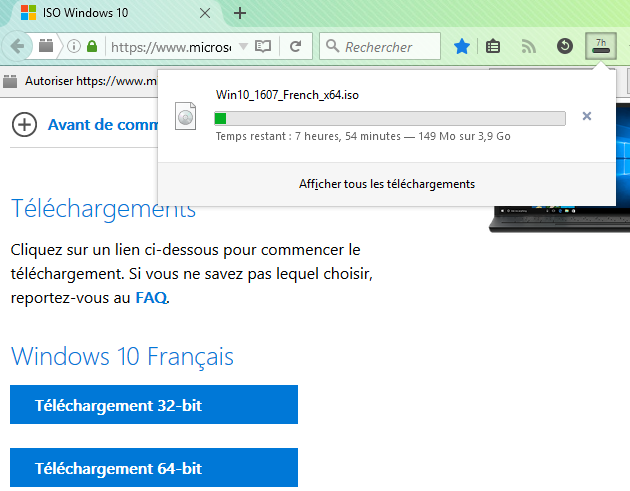This screenshot has height=491, width=630.
Task: Focus the Rechercher search field
Action: pyautogui.click(x=380, y=46)
